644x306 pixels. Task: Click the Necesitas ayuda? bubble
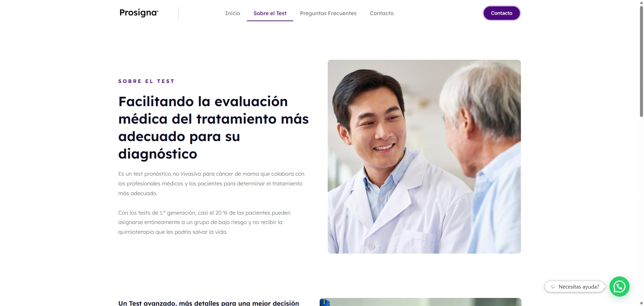(x=575, y=287)
